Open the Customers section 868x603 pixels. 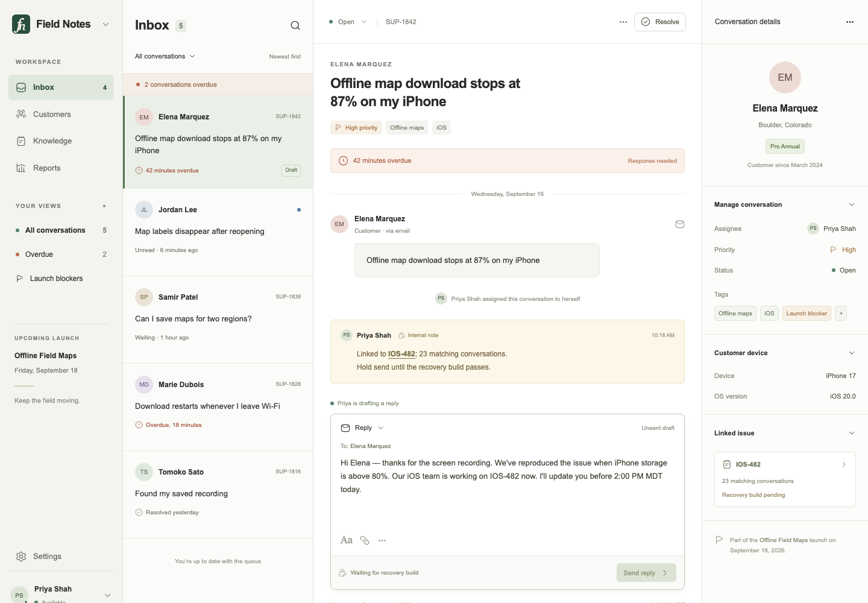pos(61,115)
